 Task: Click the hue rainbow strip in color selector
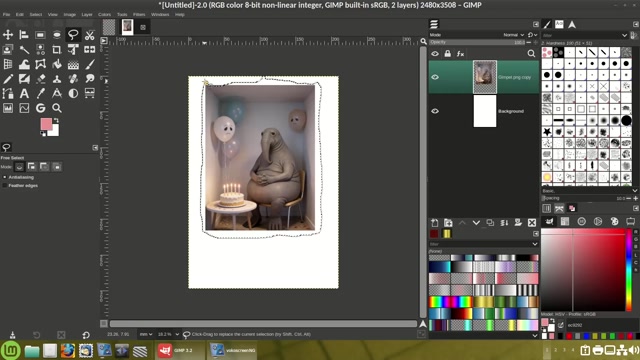tap(629, 270)
